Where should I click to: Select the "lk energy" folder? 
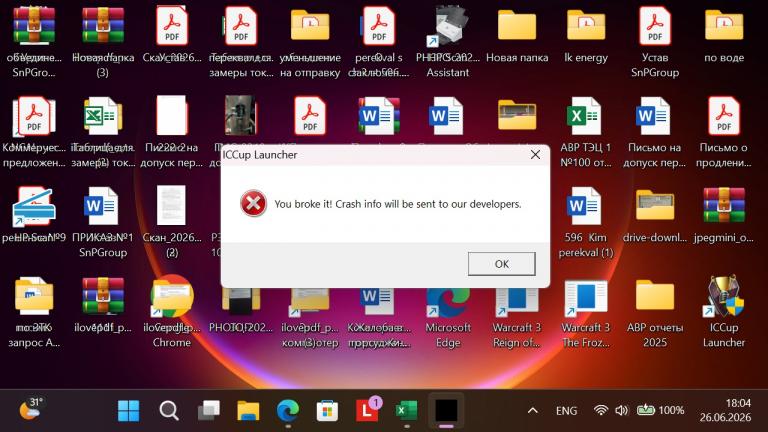[x=585, y=35]
